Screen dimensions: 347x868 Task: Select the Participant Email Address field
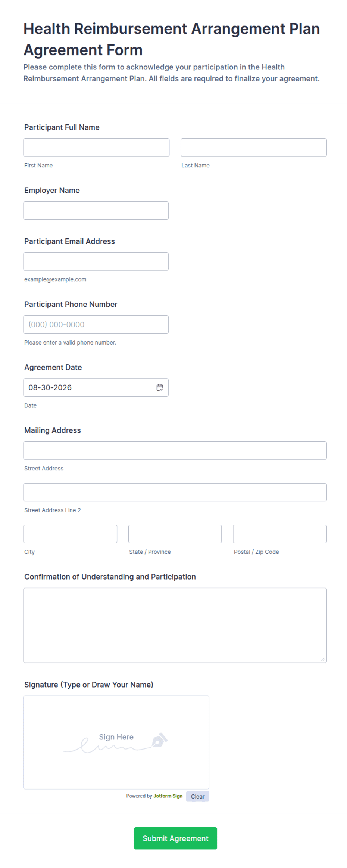(x=96, y=262)
